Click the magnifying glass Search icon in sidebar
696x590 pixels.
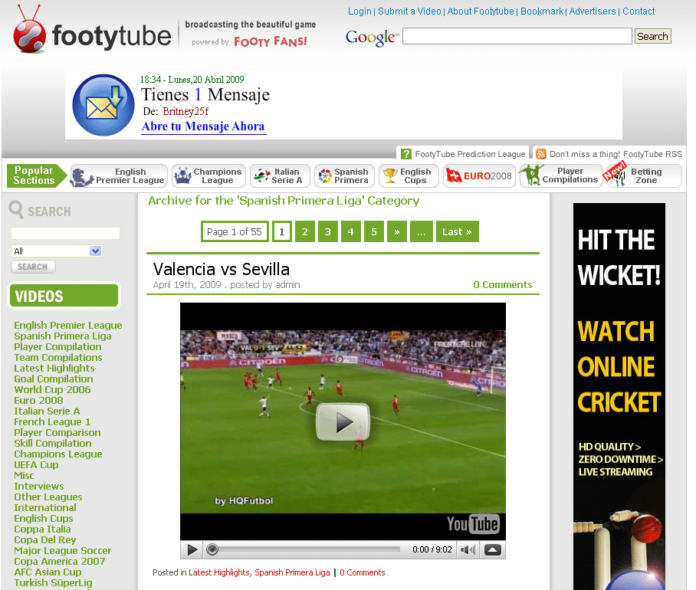click(x=16, y=209)
